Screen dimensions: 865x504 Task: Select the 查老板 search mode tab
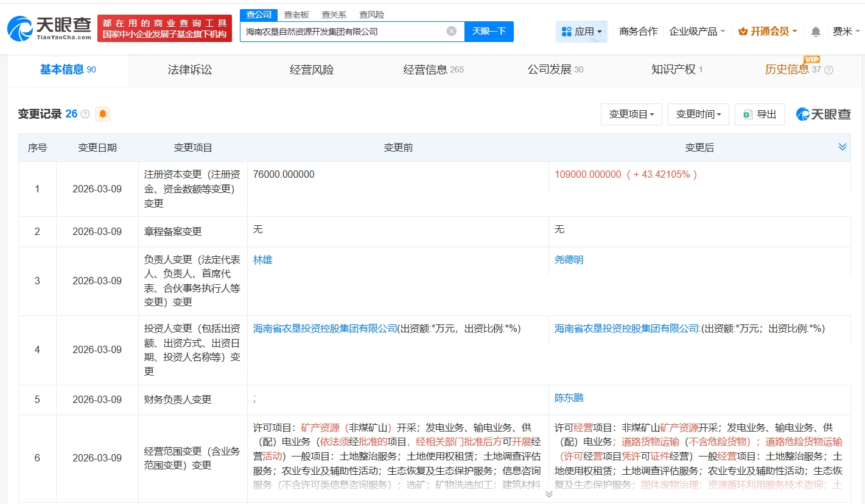296,15
